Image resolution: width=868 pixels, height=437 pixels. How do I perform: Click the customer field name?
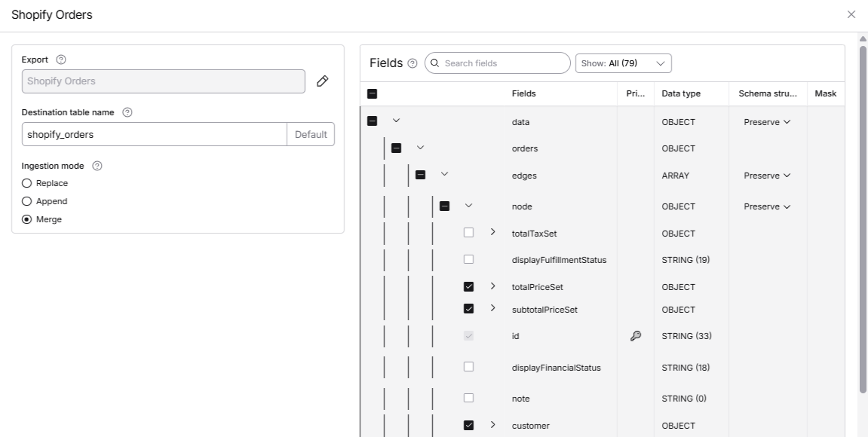pyautogui.click(x=531, y=426)
